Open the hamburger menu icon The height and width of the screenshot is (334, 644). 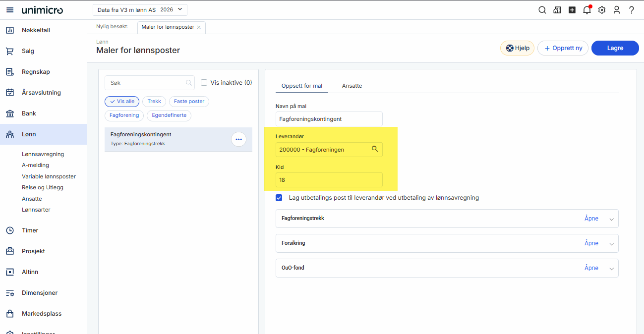pyautogui.click(x=10, y=10)
